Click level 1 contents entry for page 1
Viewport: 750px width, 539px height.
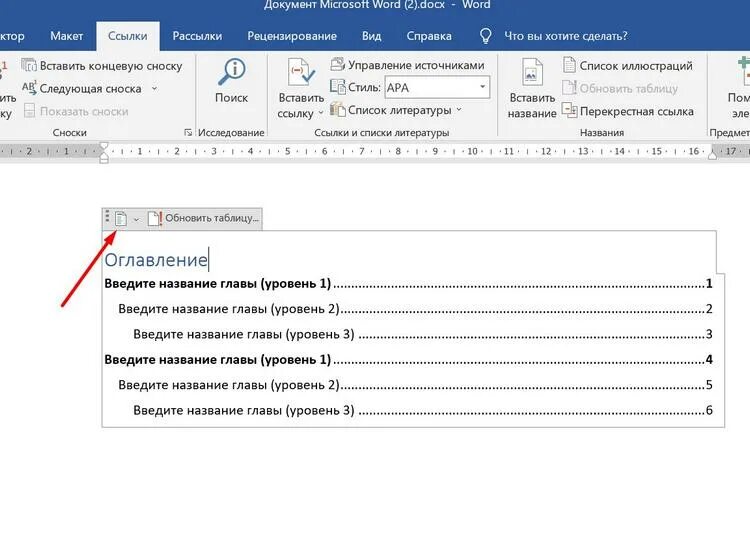(408, 284)
